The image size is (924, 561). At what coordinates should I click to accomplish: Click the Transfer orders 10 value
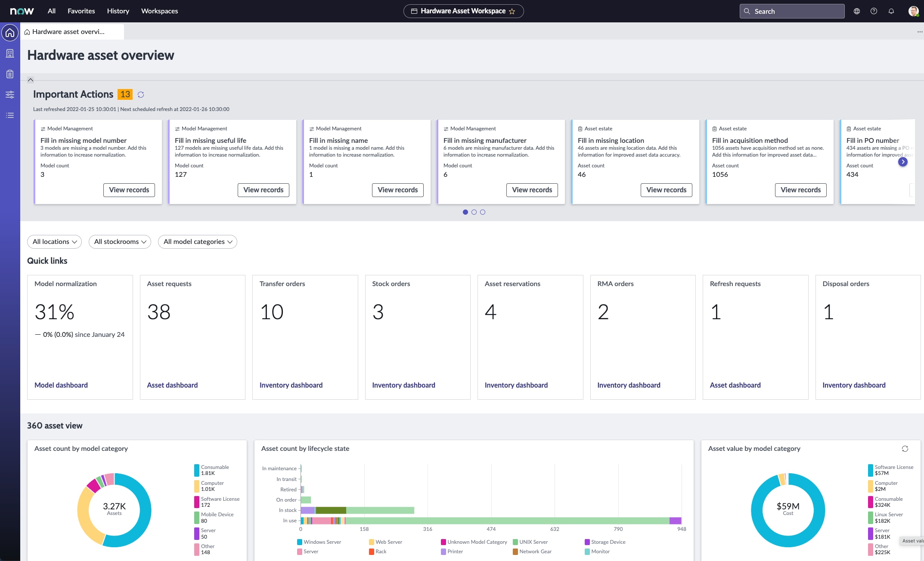272,311
